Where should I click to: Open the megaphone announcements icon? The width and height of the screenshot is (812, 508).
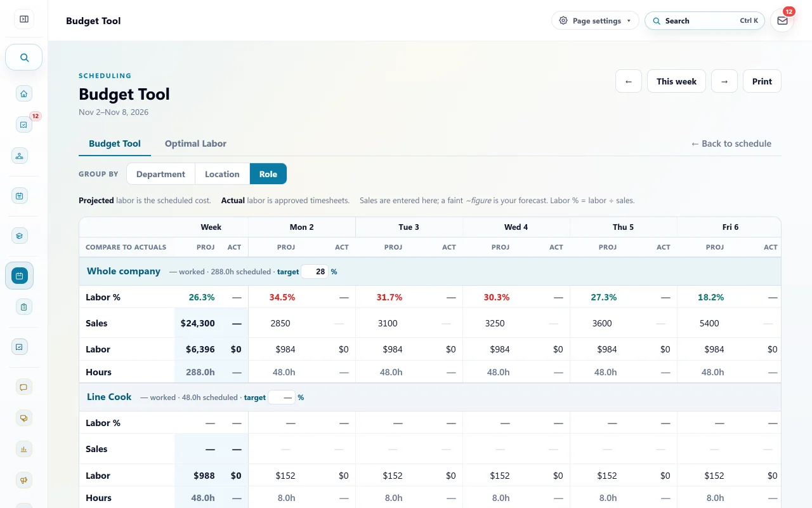(x=23, y=480)
